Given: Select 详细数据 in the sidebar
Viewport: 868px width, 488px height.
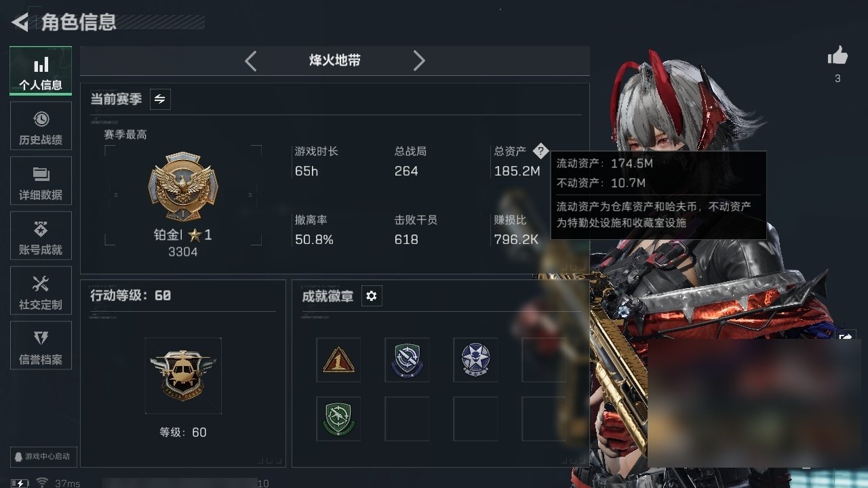Looking at the screenshot, I should (x=41, y=181).
